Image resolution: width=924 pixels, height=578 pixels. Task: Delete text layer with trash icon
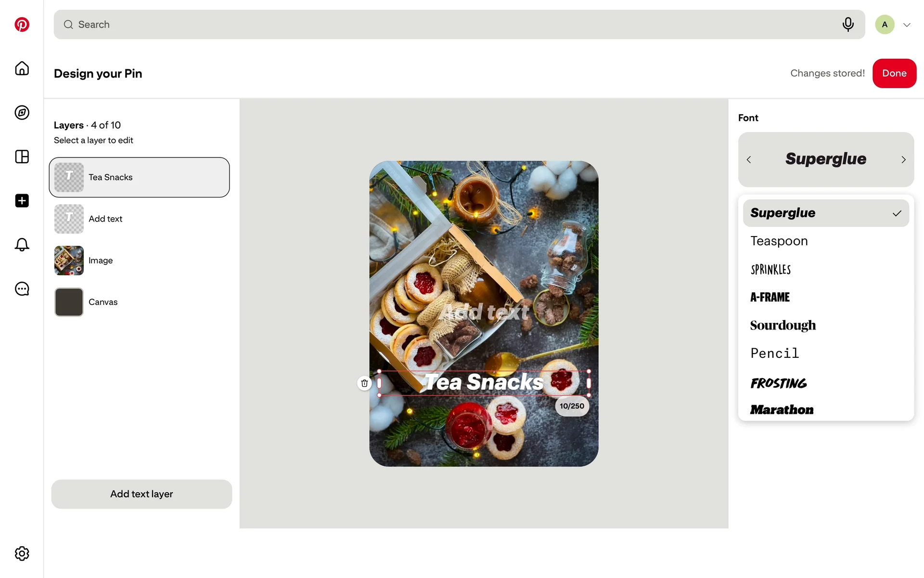click(x=364, y=383)
